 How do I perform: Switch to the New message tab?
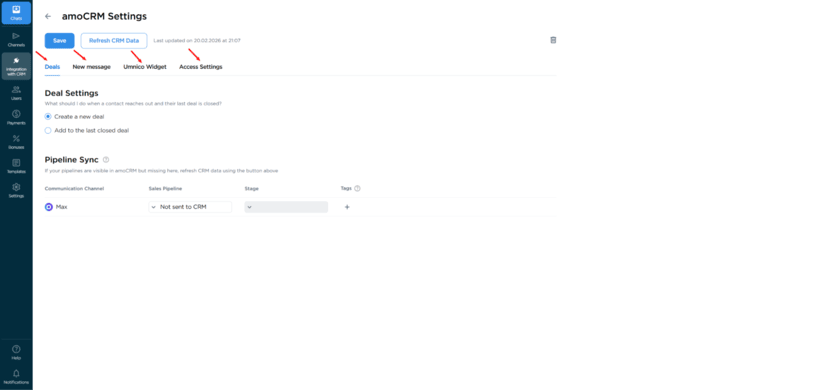coord(91,67)
